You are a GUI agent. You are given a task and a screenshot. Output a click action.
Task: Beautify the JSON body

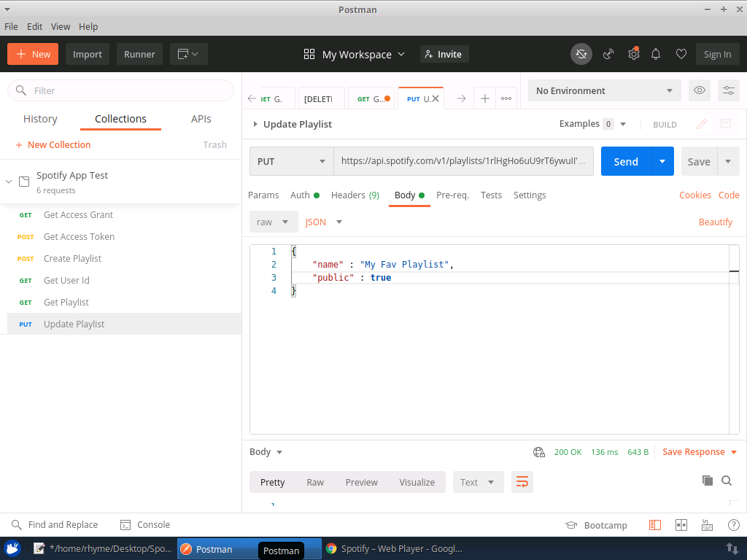pyautogui.click(x=715, y=222)
